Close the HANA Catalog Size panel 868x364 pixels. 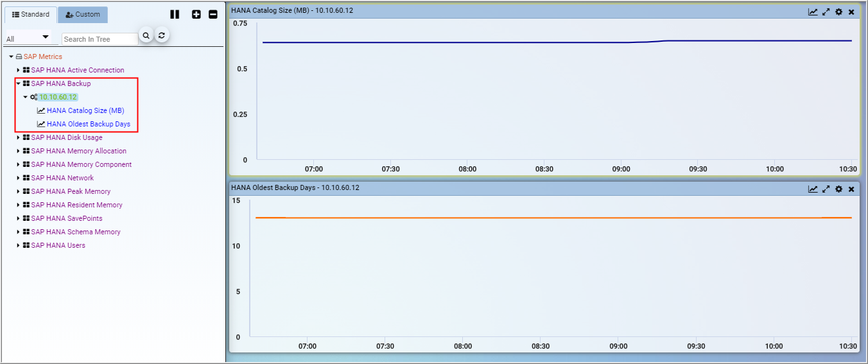pos(851,12)
